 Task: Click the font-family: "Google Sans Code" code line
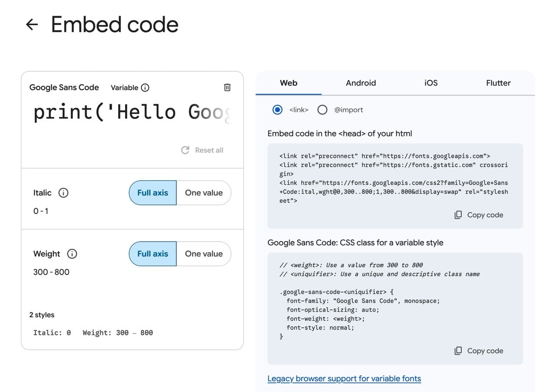363,301
